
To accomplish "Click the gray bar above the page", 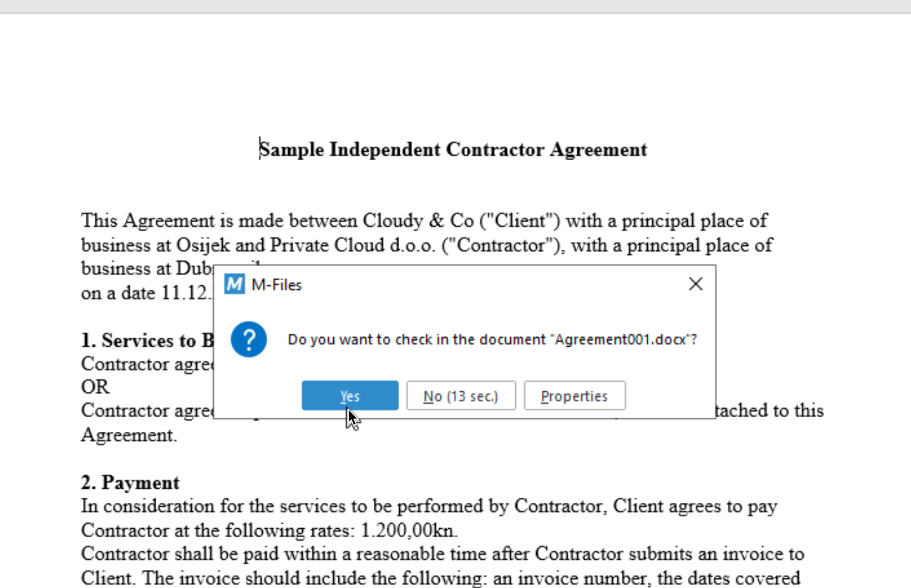I will click(455, 6).
